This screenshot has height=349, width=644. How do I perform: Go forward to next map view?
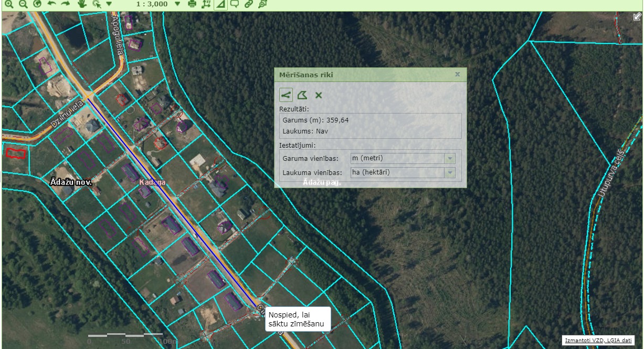[65, 4]
